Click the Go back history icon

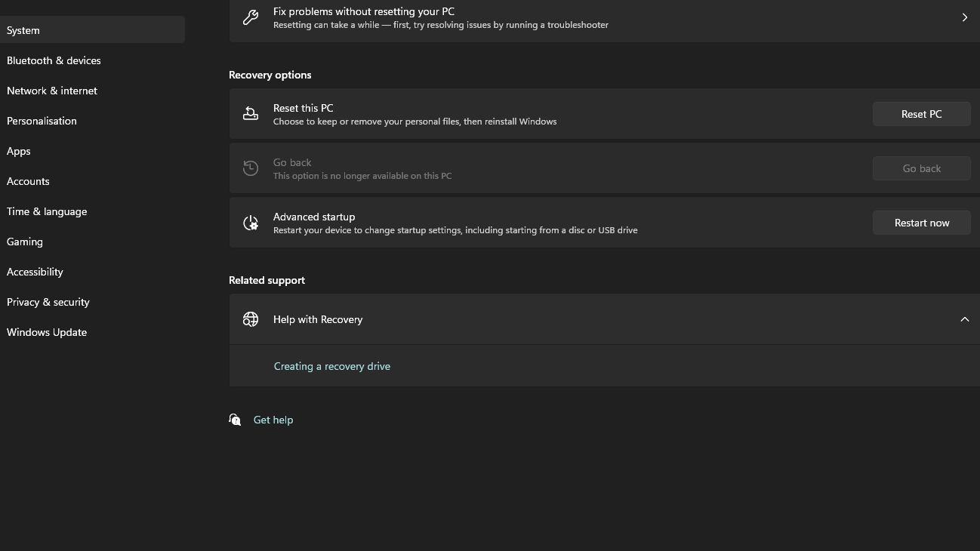click(x=251, y=168)
